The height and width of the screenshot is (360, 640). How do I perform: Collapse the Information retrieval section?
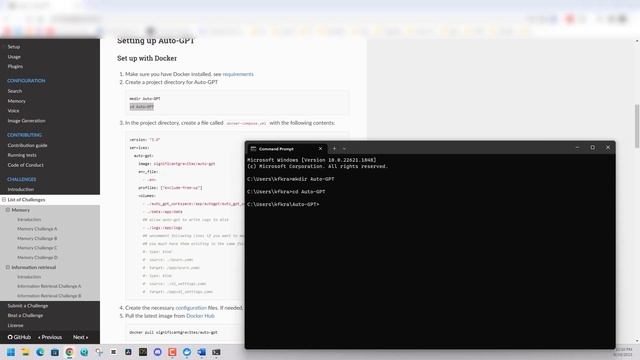tap(8, 267)
